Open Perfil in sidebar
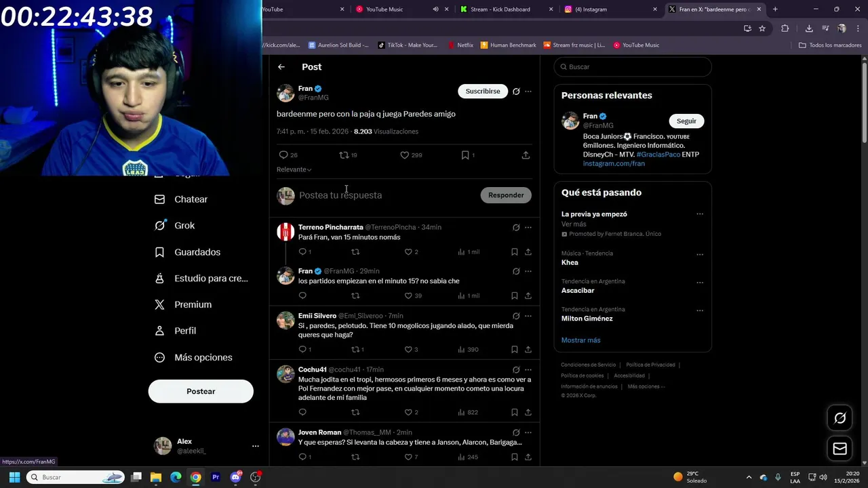The image size is (868, 488). 175,331
